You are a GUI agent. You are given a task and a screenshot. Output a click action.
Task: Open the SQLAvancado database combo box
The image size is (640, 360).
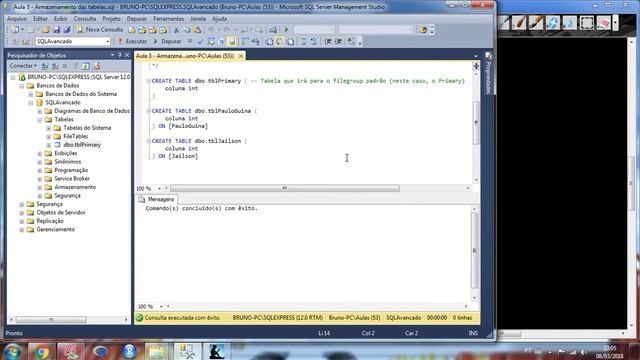pos(73,41)
